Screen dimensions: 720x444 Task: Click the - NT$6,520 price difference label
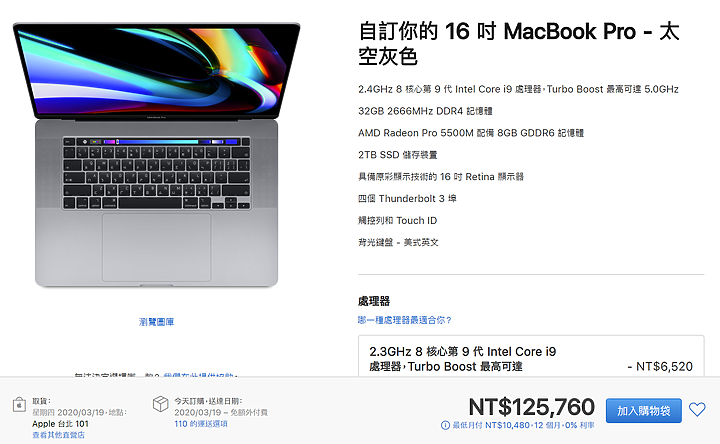[x=660, y=366]
